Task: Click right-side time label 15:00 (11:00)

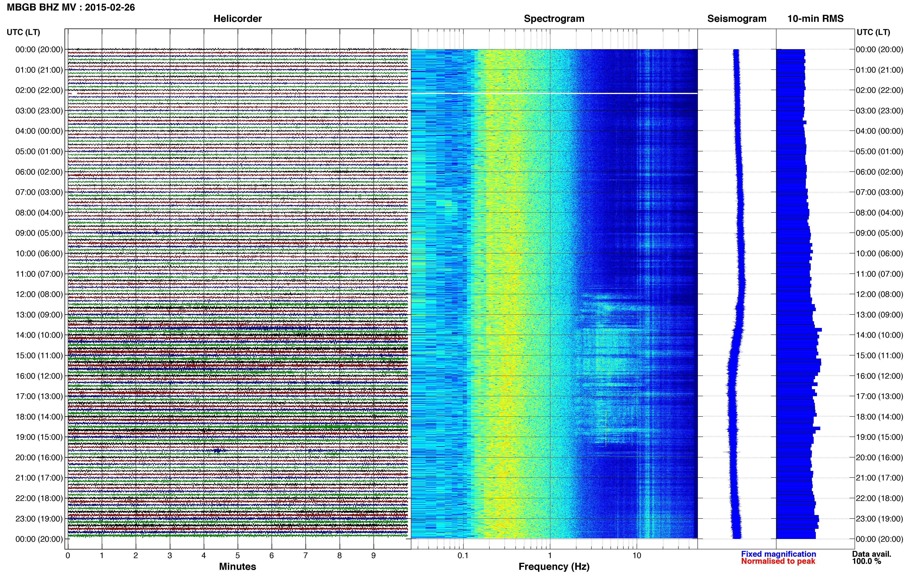Action: click(879, 355)
